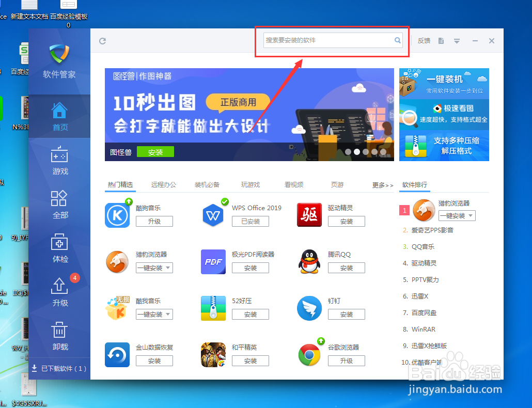The height and width of the screenshot is (408, 532).
Task: Click the search magnifier icon
Action: 397,40
